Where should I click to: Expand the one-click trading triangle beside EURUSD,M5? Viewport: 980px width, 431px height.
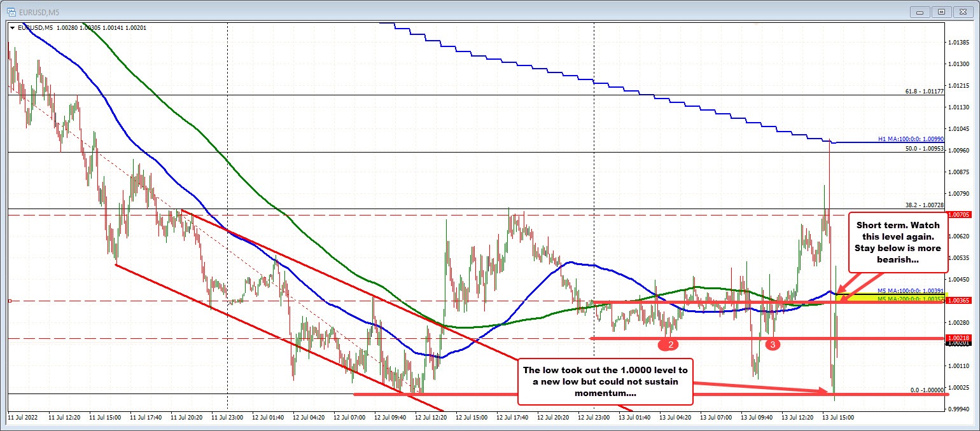pos(12,28)
